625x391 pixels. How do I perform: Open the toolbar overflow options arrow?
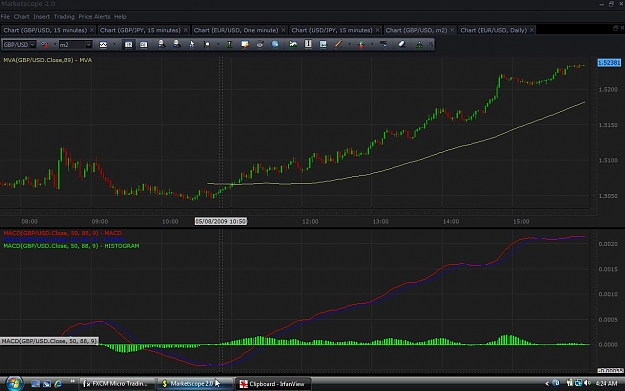point(431,45)
